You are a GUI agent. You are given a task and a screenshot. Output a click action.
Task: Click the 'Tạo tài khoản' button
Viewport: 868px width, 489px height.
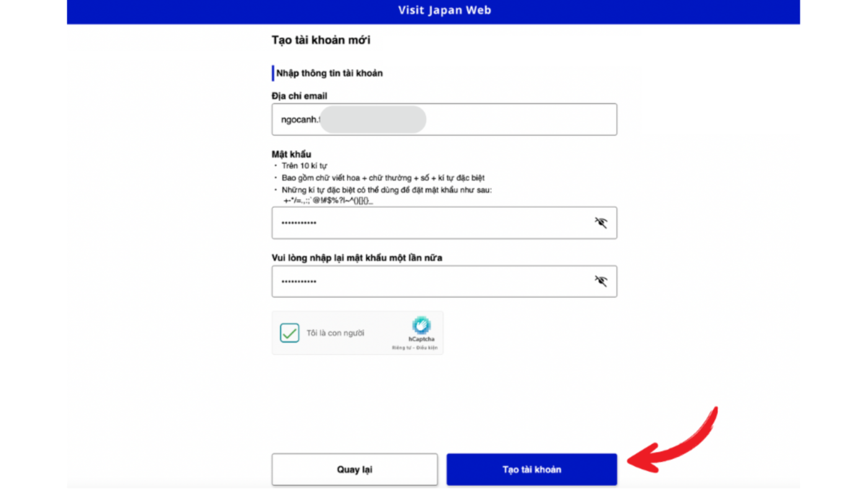point(531,469)
